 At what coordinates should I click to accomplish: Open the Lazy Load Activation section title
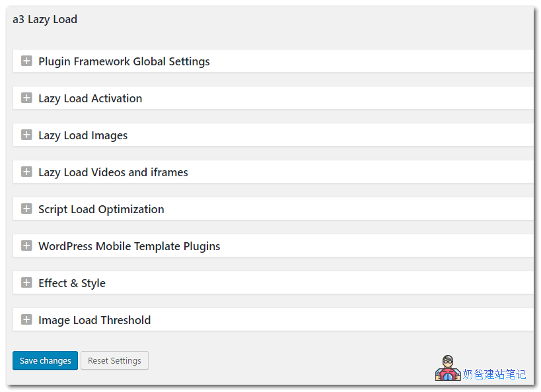click(90, 98)
